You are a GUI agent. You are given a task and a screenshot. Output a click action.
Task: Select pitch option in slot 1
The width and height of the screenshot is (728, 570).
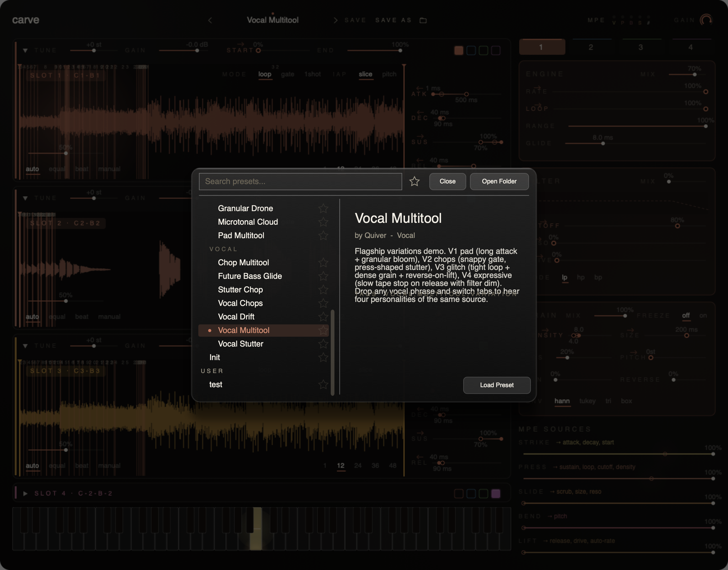click(389, 74)
